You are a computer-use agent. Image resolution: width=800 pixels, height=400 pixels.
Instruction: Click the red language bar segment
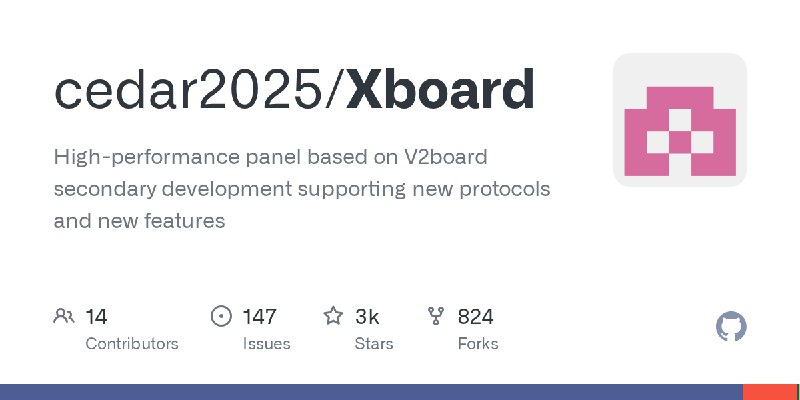(x=771, y=392)
